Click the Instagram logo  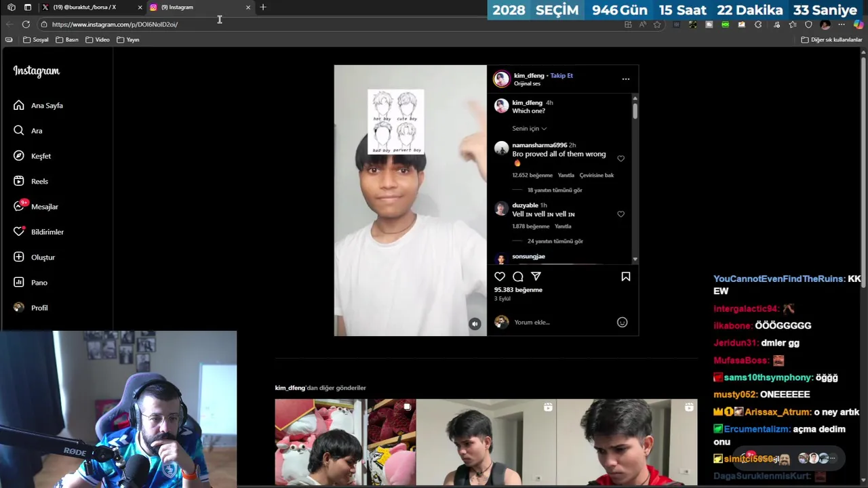pyautogui.click(x=36, y=71)
